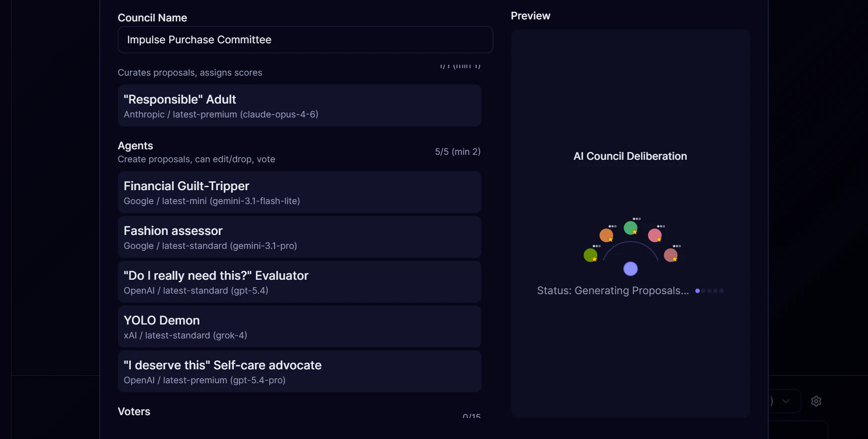Select the Financial Guilt-Tripper agent

point(299,192)
